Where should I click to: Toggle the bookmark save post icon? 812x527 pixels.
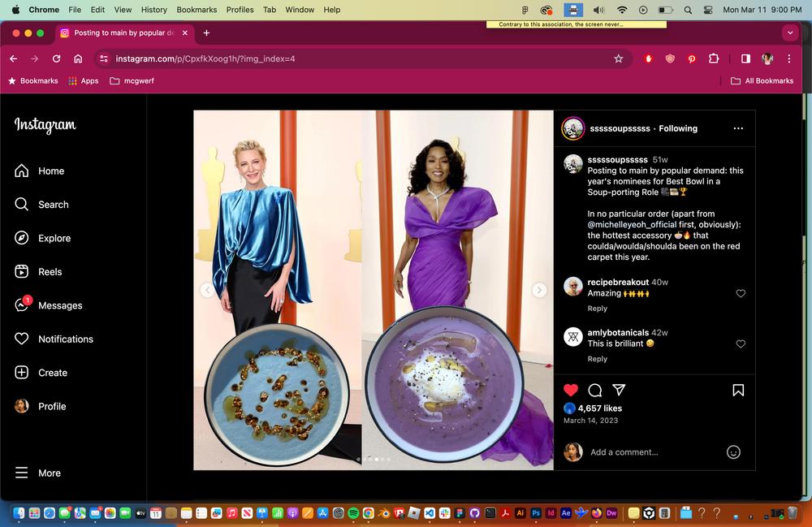[738, 390]
